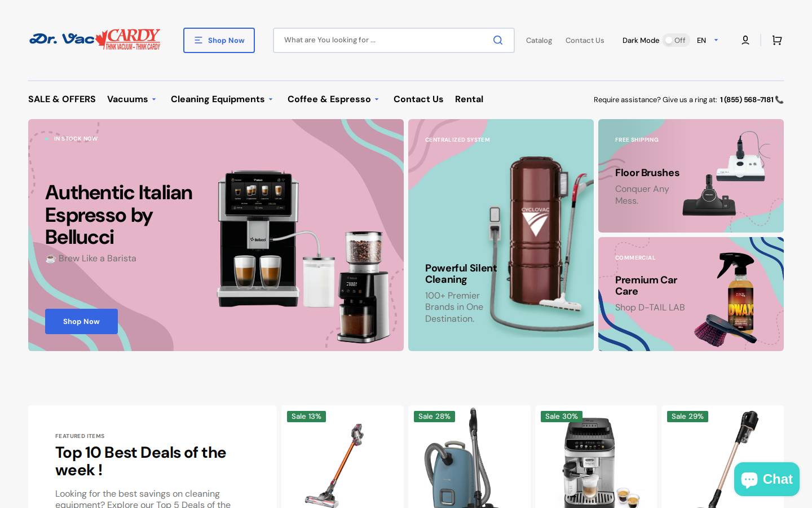
Task: Open the Sale 13% stick vacuum product
Action: pos(342,457)
